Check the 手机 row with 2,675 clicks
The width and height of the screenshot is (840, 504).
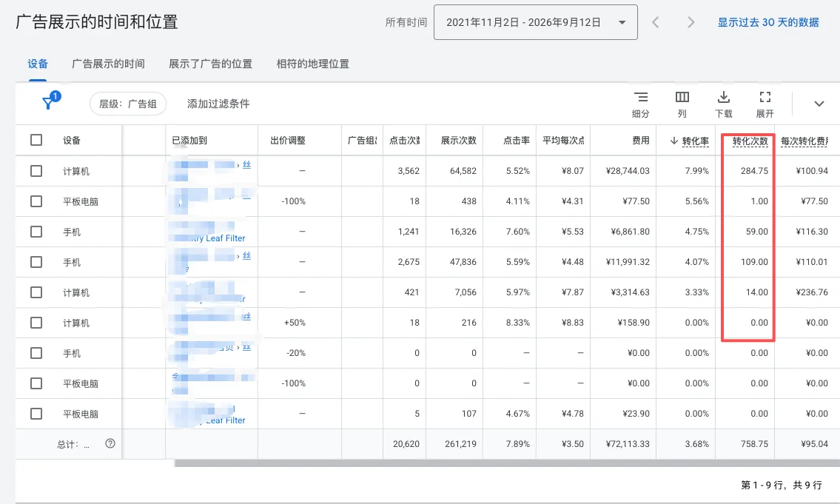[36, 262]
